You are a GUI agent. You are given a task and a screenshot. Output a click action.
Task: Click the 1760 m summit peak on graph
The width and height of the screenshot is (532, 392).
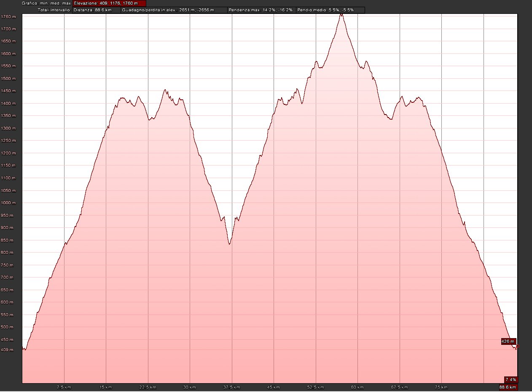(341, 15)
